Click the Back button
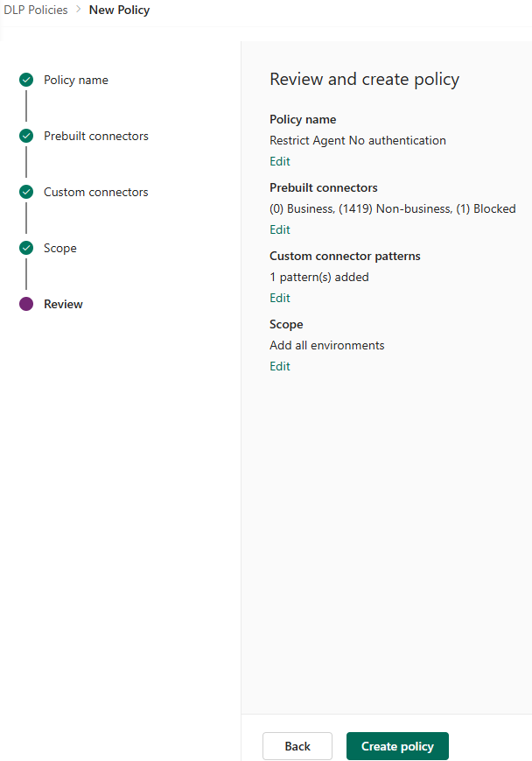 297,746
